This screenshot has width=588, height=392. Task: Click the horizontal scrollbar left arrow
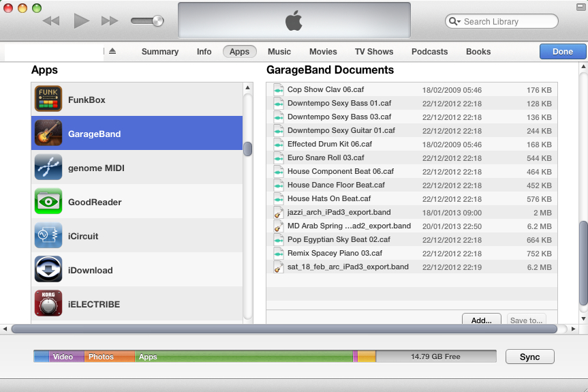pos(5,329)
